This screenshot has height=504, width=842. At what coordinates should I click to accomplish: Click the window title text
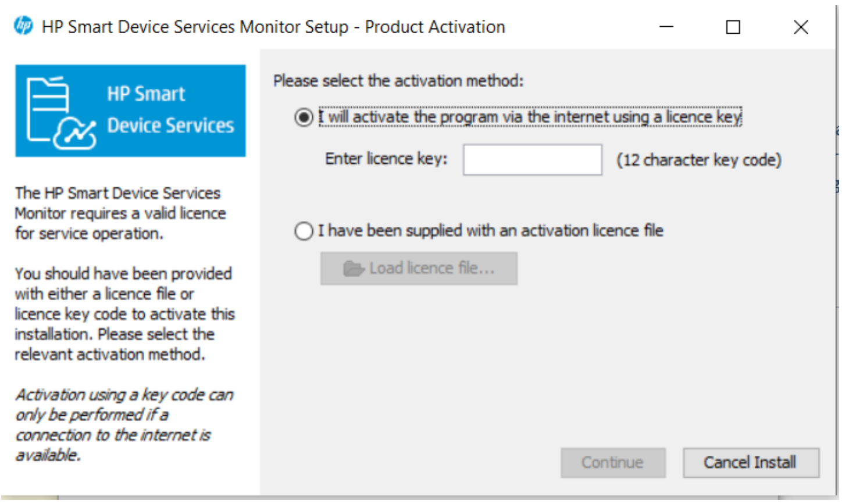click(273, 27)
